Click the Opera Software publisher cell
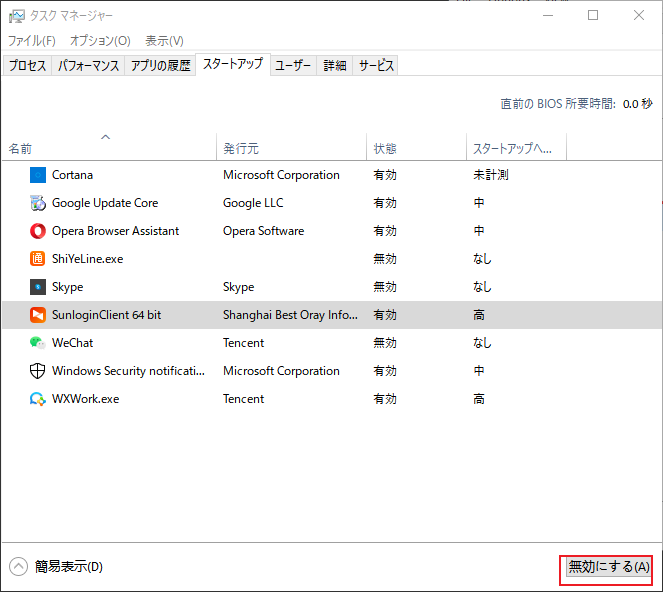 point(263,231)
